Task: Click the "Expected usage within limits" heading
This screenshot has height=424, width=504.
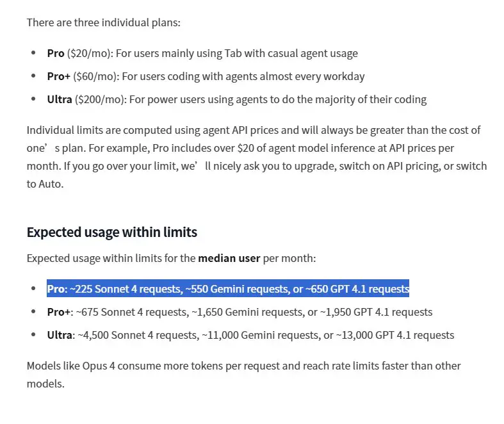Action: [x=111, y=232]
